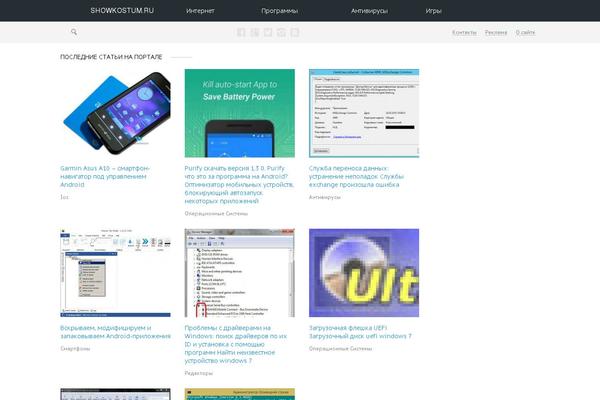Open the Программы menu item
The width and height of the screenshot is (600, 400).
[279, 11]
